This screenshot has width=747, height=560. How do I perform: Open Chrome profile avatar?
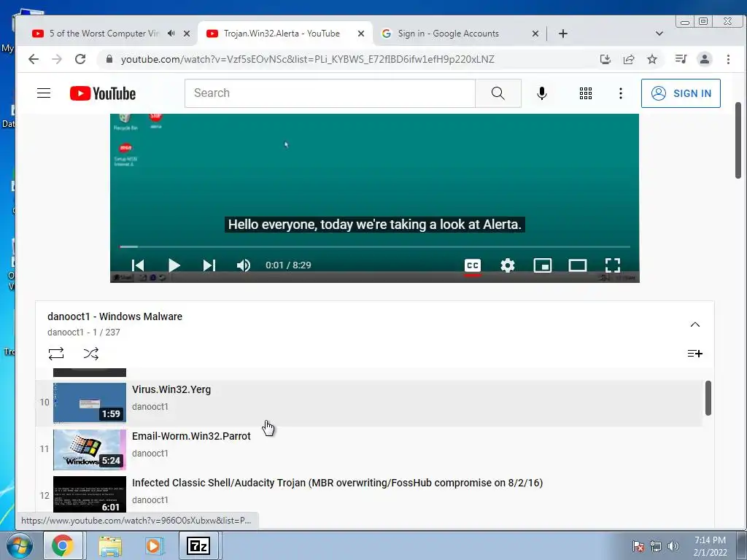pos(704,59)
